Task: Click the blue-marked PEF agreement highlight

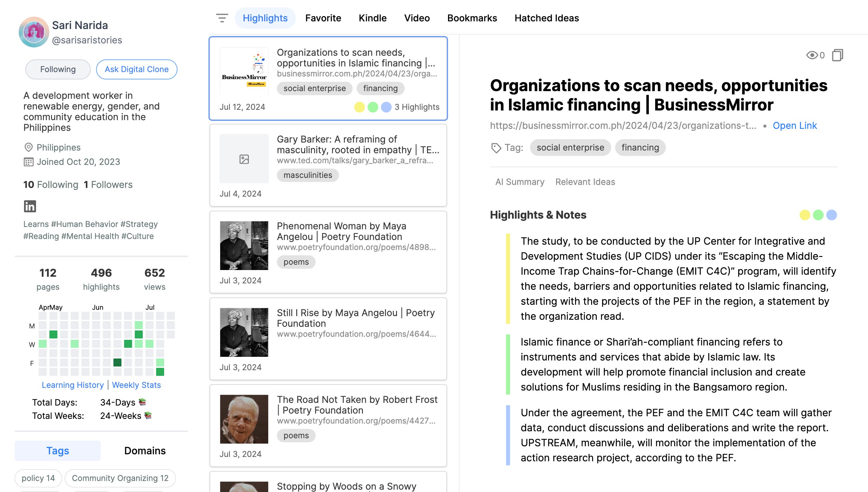Action: (676, 435)
